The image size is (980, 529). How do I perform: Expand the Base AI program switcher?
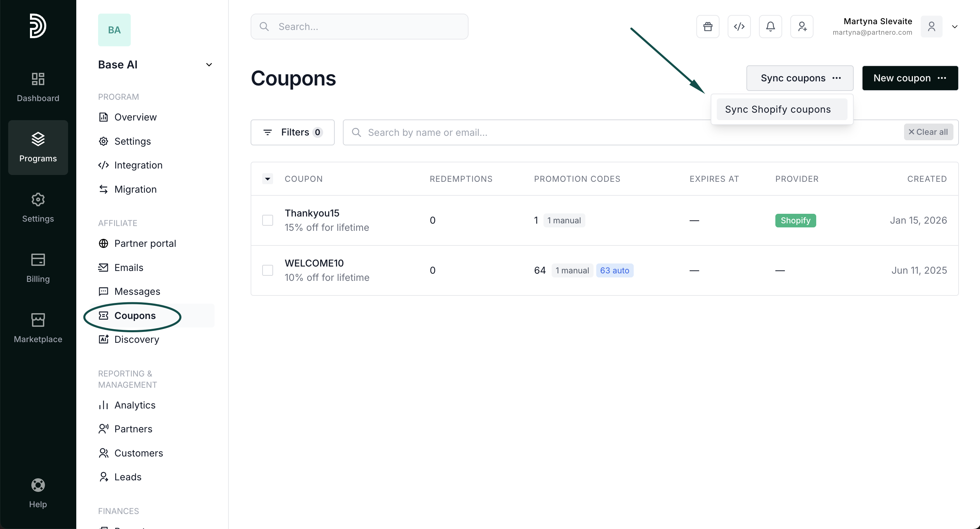(209, 65)
